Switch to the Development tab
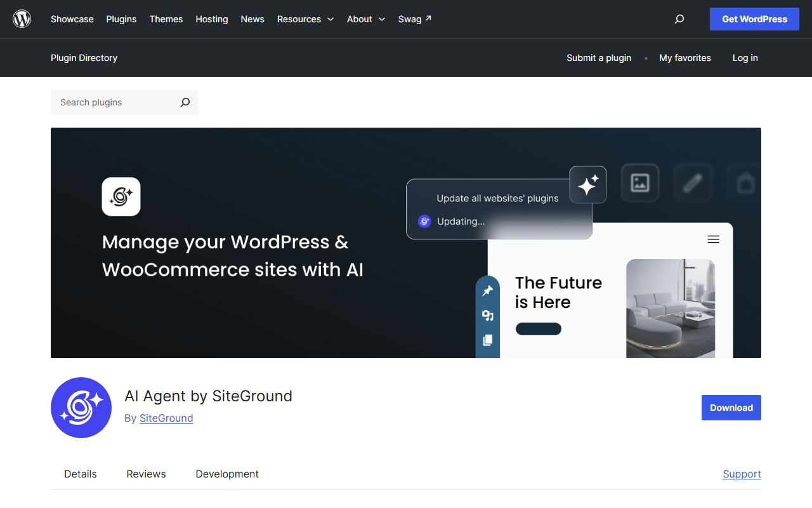 (x=227, y=474)
